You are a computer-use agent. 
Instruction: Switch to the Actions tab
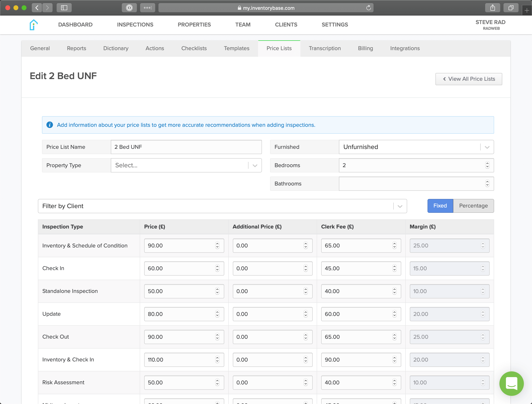point(155,48)
